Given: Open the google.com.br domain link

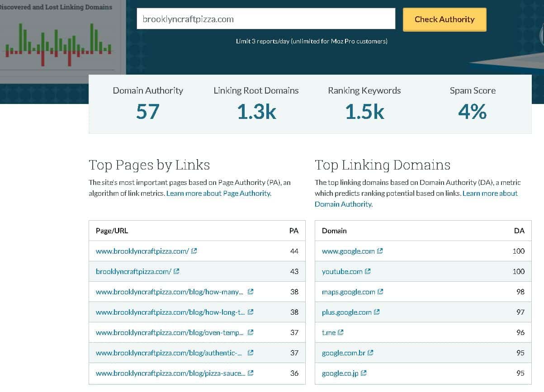Looking at the screenshot, I should pos(344,353).
